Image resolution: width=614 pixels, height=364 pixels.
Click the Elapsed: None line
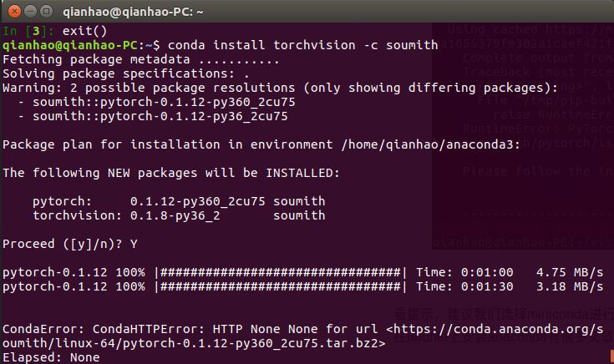(51, 357)
